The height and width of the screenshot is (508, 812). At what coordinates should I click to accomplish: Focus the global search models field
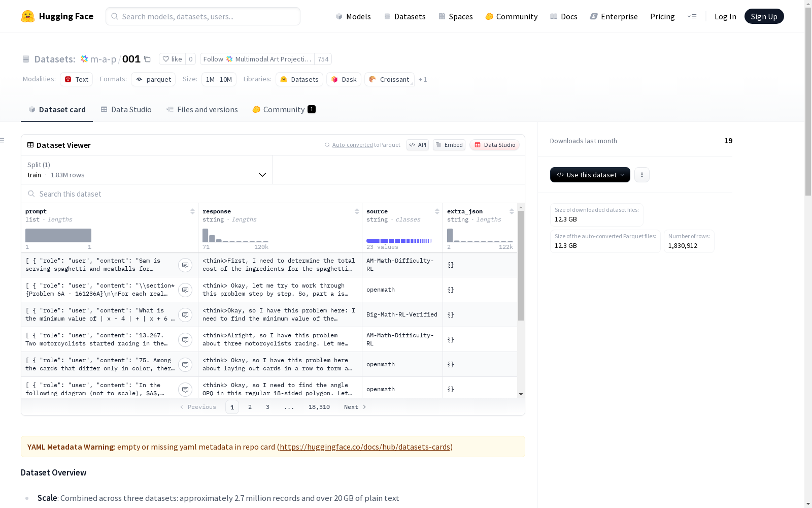(x=203, y=16)
